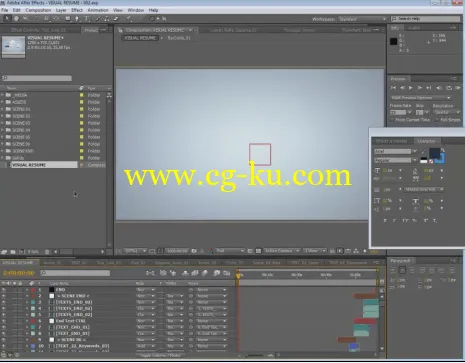Expand the ASSETS folder in Project panel
The height and width of the screenshot is (363, 465).
pos(2,102)
